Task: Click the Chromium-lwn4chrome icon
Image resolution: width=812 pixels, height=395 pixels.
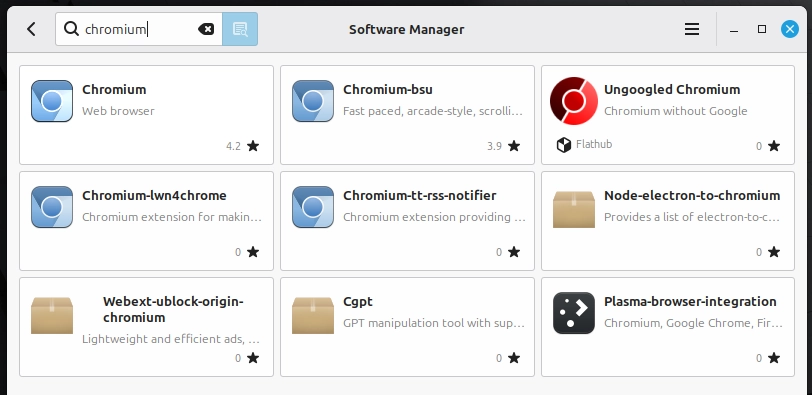Action: pos(52,207)
